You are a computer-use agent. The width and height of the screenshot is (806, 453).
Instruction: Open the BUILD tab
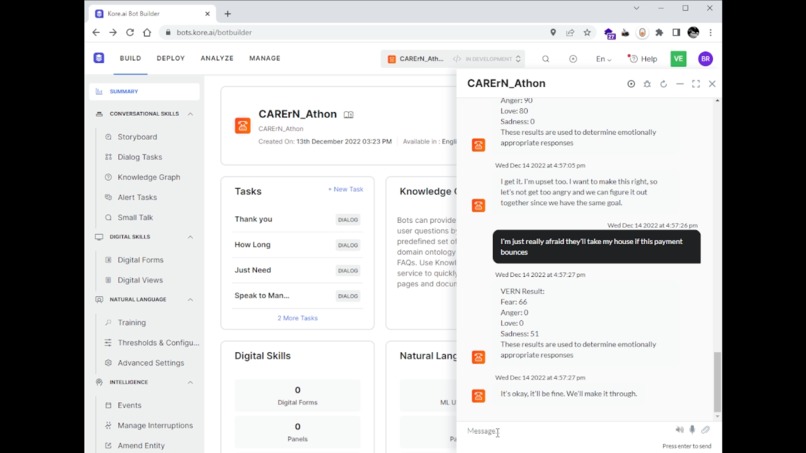[x=131, y=59]
